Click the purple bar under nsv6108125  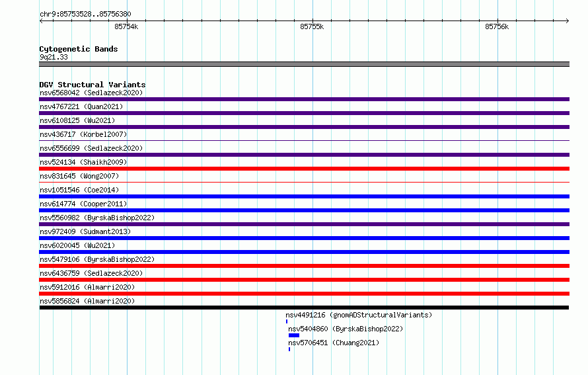304,127
